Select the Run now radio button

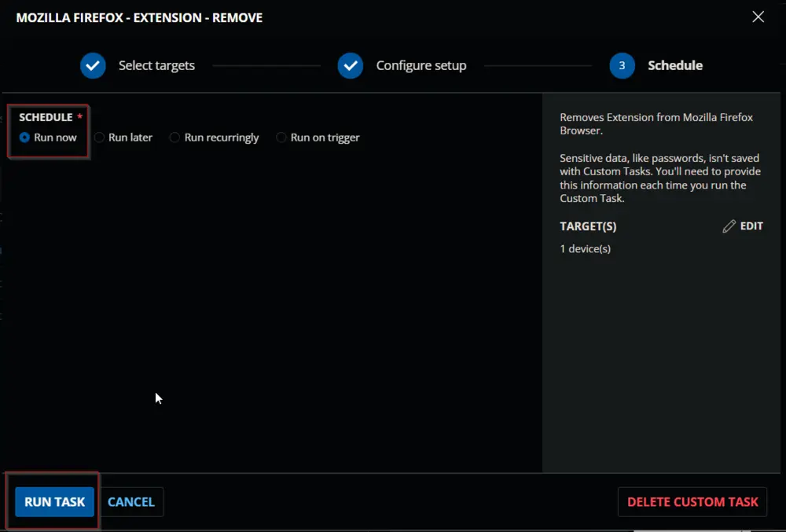24,138
